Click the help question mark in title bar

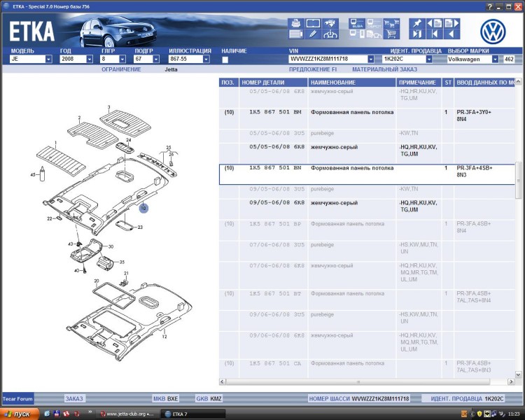[x=489, y=7]
